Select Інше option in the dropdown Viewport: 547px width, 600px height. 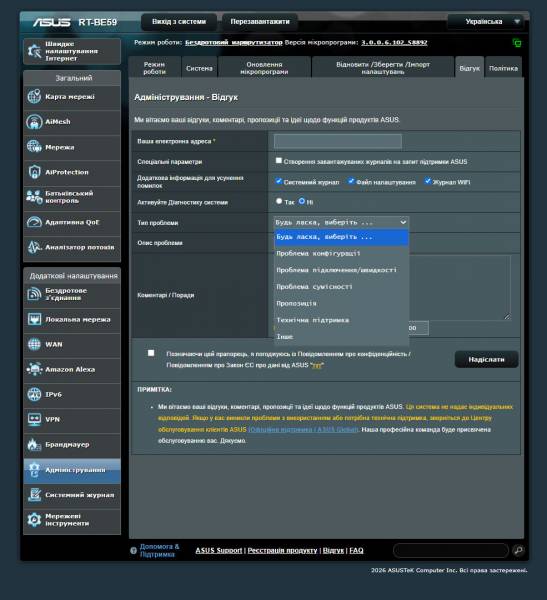point(341,337)
